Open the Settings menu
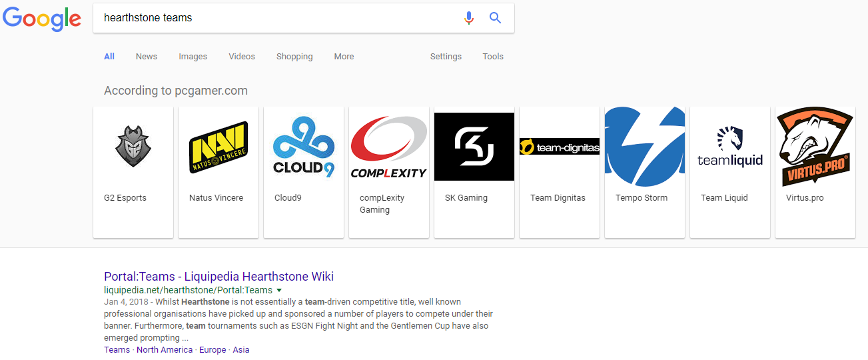The width and height of the screenshot is (868, 360). [x=446, y=57]
